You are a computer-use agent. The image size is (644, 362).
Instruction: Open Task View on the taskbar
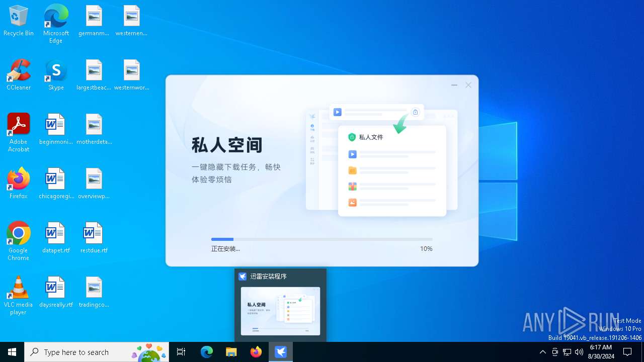(x=181, y=352)
